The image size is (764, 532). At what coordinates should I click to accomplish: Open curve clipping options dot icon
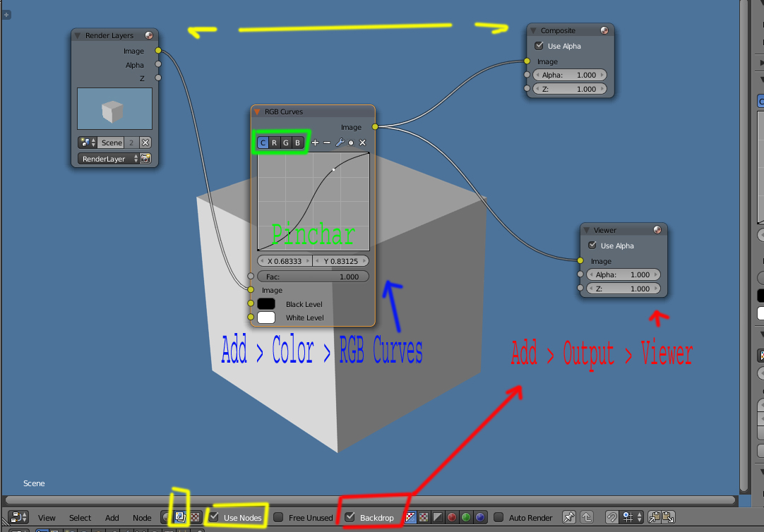pos(351,143)
